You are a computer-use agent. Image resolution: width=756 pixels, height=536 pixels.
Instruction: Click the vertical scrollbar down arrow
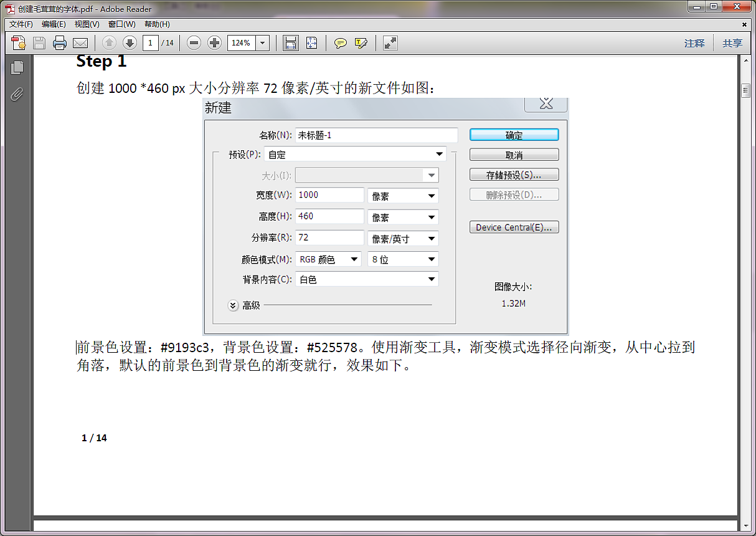[x=746, y=525]
